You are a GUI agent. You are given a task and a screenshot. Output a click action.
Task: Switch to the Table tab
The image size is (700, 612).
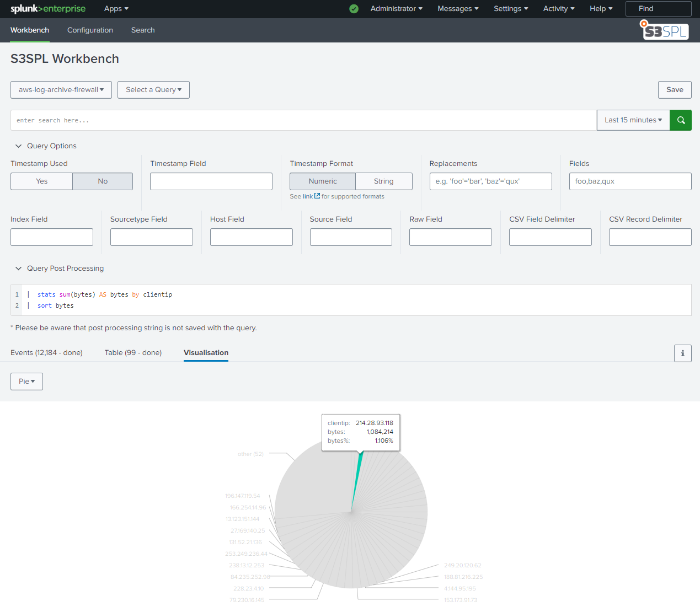coord(133,352)
